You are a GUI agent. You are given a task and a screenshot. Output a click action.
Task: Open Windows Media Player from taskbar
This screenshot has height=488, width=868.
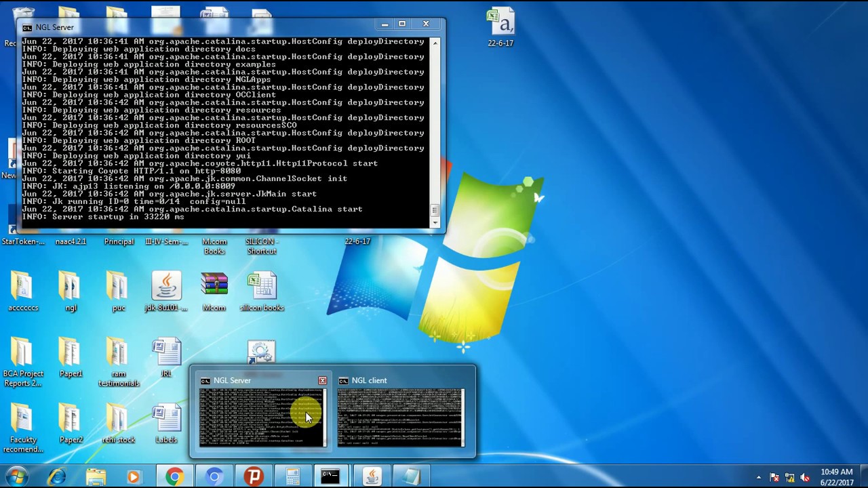click(134, 477)
